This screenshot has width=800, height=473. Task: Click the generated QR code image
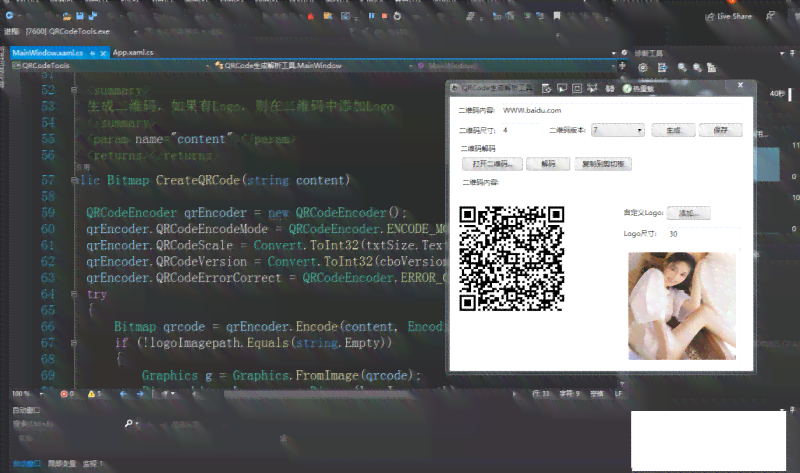(512, 258)
